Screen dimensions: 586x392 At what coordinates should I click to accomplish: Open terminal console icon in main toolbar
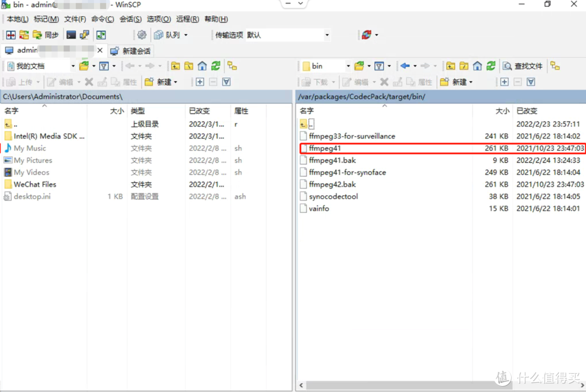coord(71,35)
